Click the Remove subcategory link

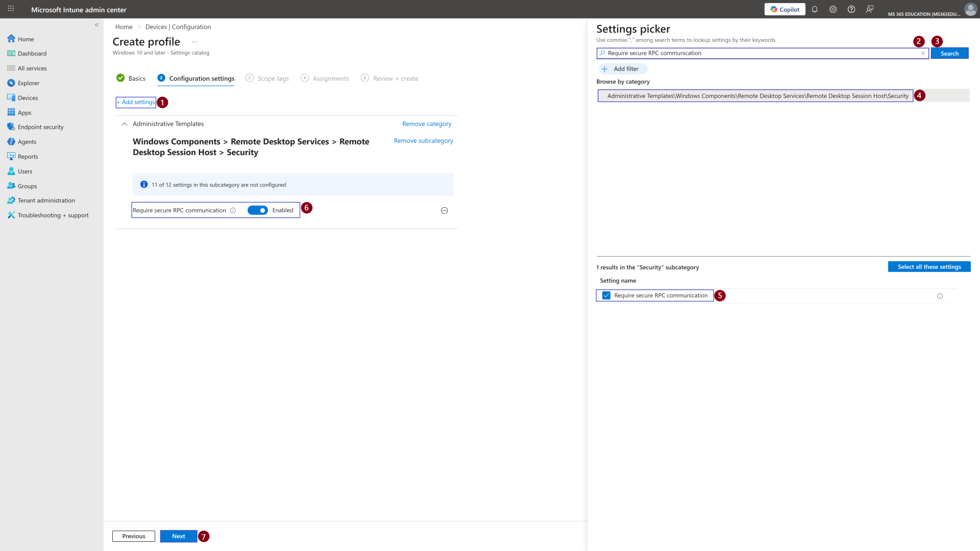click(x=423, y=140)
